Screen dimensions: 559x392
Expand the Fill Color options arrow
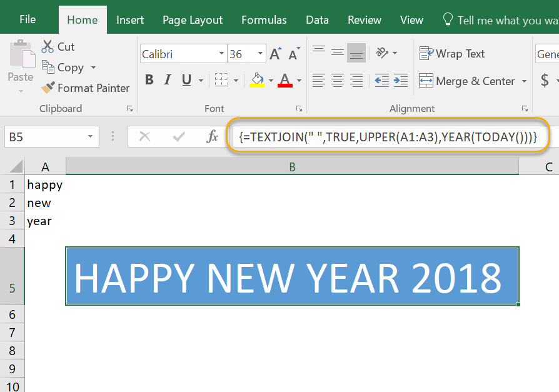click(271, 81)
